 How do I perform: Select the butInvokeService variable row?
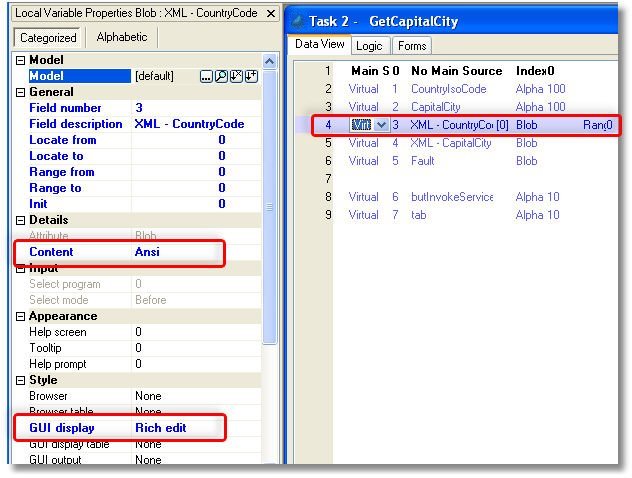[452, 197]
